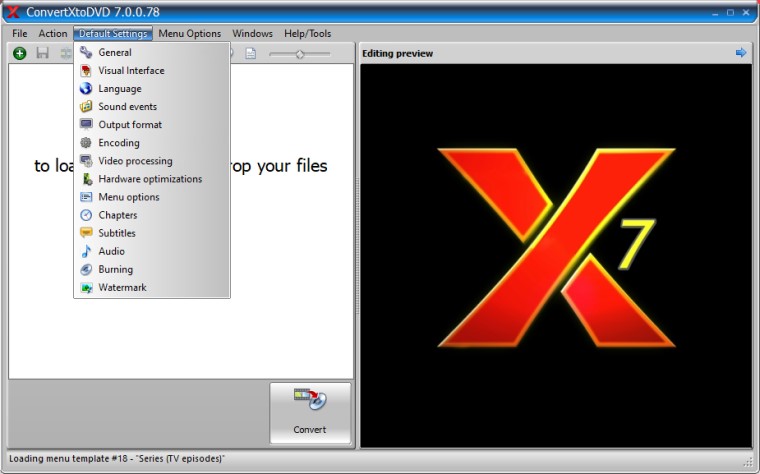Click the document page icon in toolbar
Image resolution: width=760 pixels, height=474 pixels.
(251, 53)
